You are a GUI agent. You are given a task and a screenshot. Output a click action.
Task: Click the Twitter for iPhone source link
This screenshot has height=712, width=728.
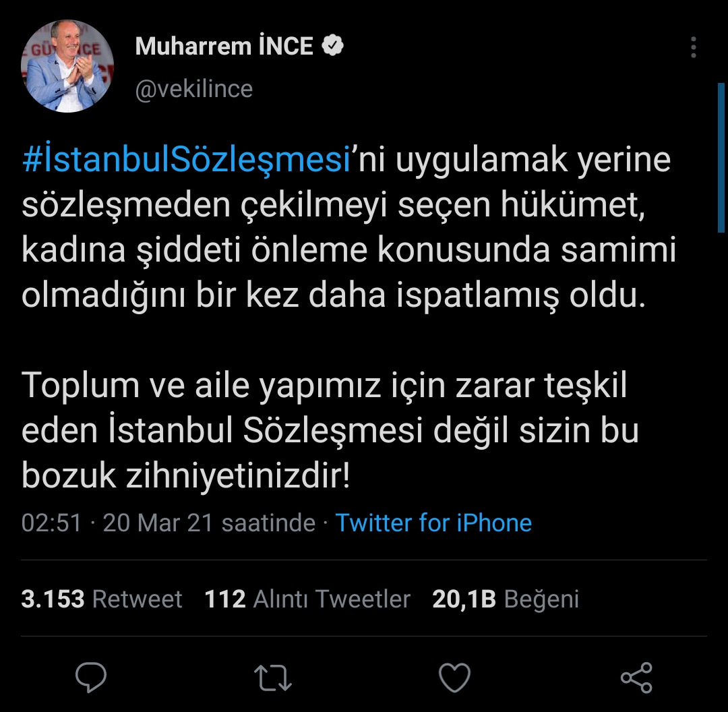coord(434,523)
